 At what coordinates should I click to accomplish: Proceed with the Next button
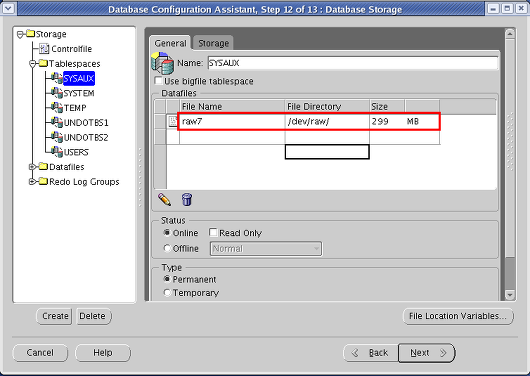coord(427,353)
